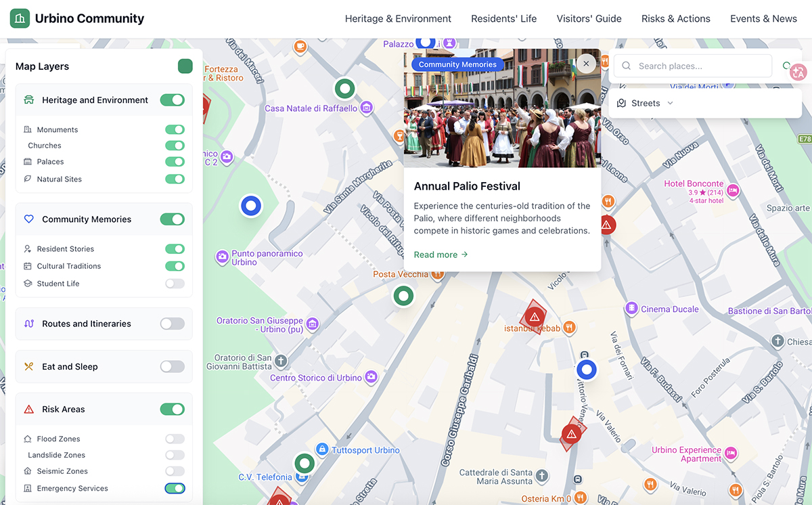Click the red risk warning marker beside the popup
Image resolution: width=812 pixels, height=505 pixels.
point(606,224)
